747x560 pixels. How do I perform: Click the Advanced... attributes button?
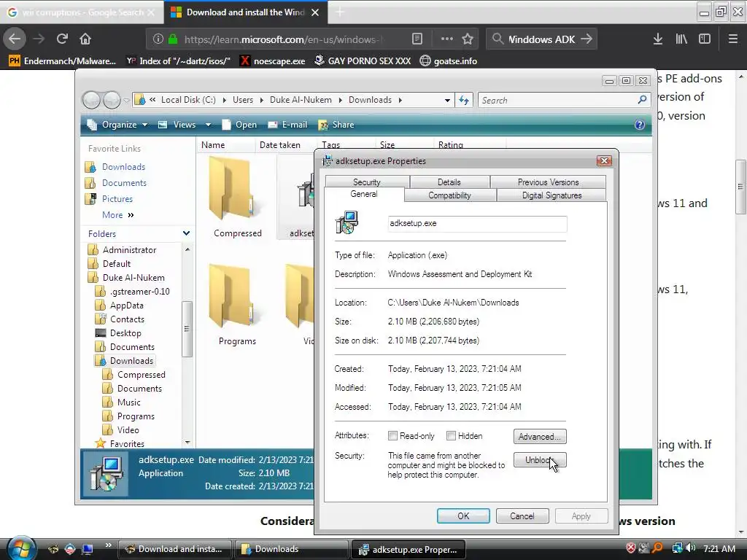click(x=540, y=437)
